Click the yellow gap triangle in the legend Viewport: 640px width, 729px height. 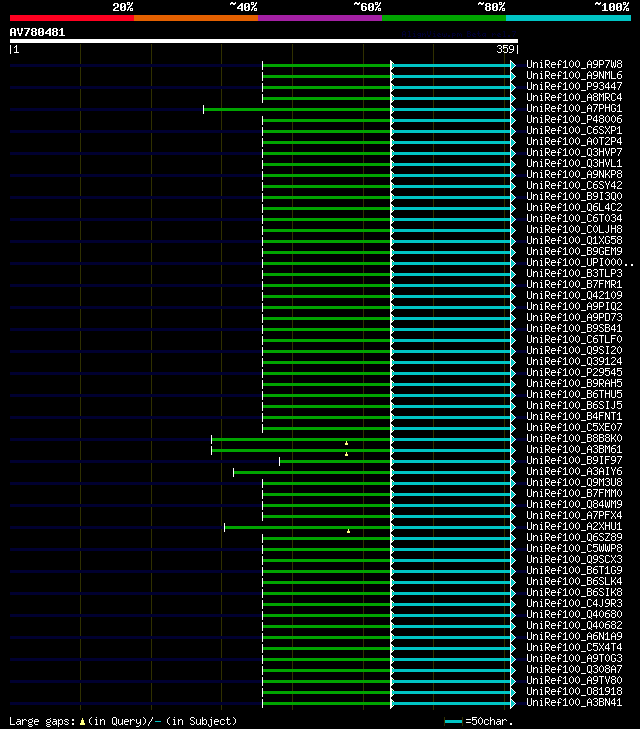(82, 722)
